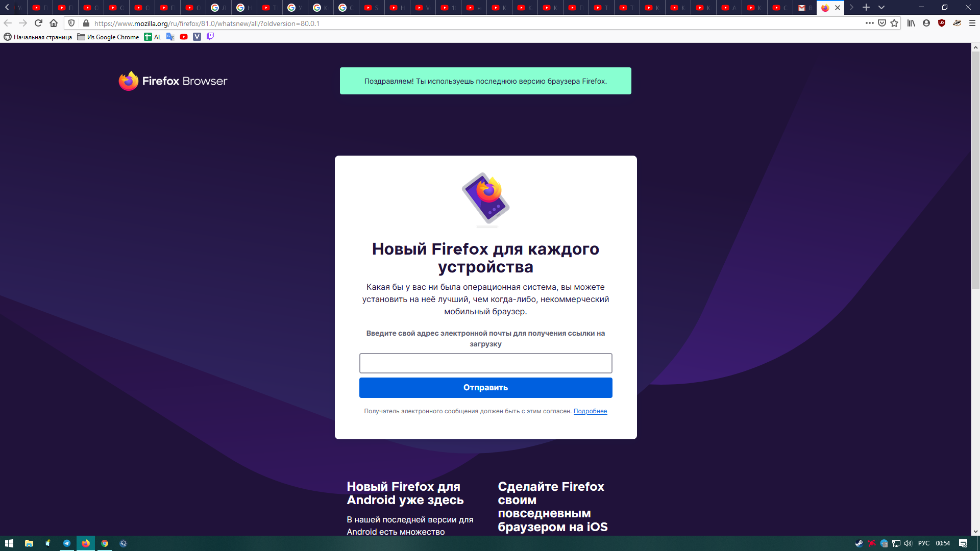Open the Подробнее link
The height and width of the screenshot is (551, 980).
click(x=590, y=411)
